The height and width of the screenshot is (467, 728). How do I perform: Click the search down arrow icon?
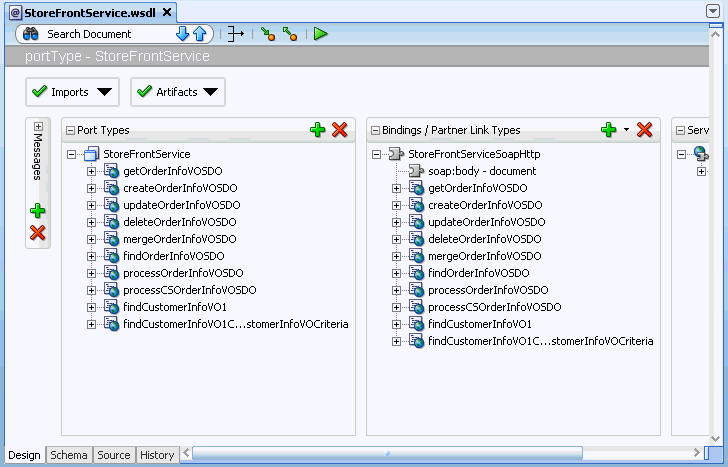pos(182,34)
